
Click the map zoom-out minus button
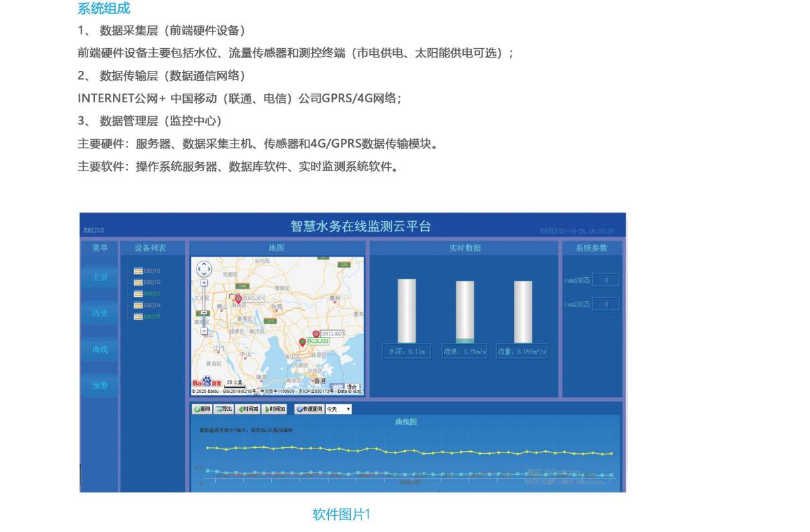pyautogui.click(x=205, y=329)
